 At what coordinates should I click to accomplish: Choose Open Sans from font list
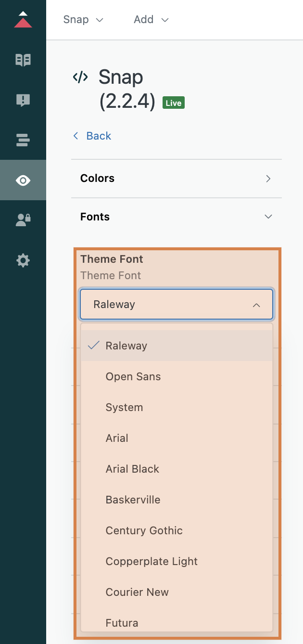(133, 376)
